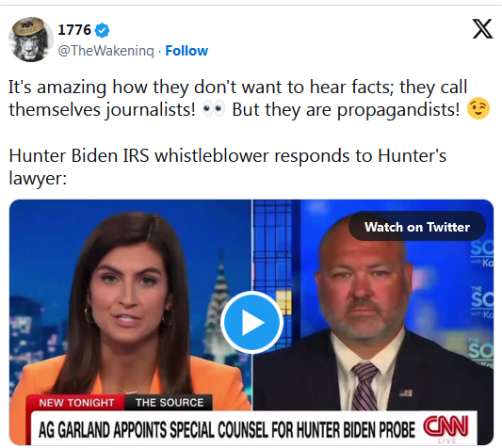Click the AG Garland headline chyron
The image size is (502, 448).
[227, 429]
